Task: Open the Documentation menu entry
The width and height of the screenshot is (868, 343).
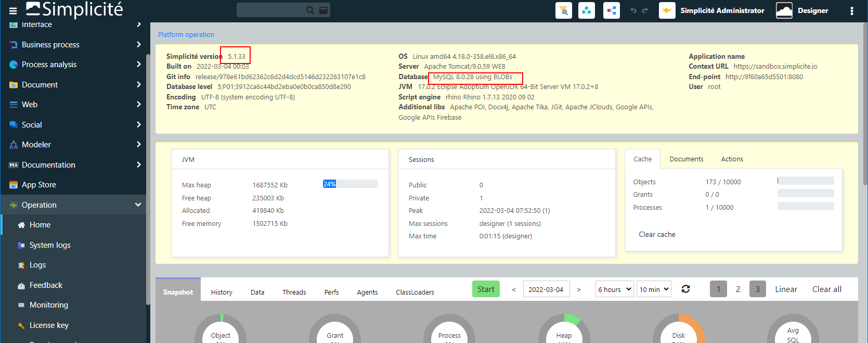Action: [73, 165]
